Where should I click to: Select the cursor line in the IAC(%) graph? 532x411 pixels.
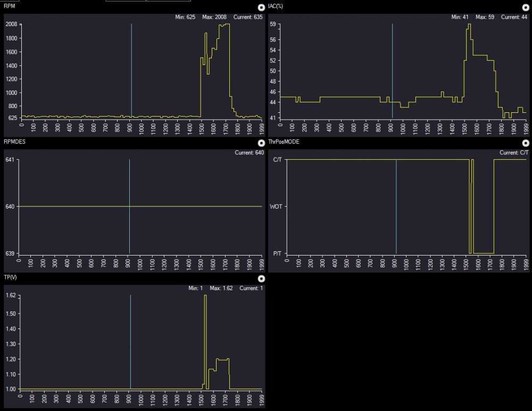(392, 69)
